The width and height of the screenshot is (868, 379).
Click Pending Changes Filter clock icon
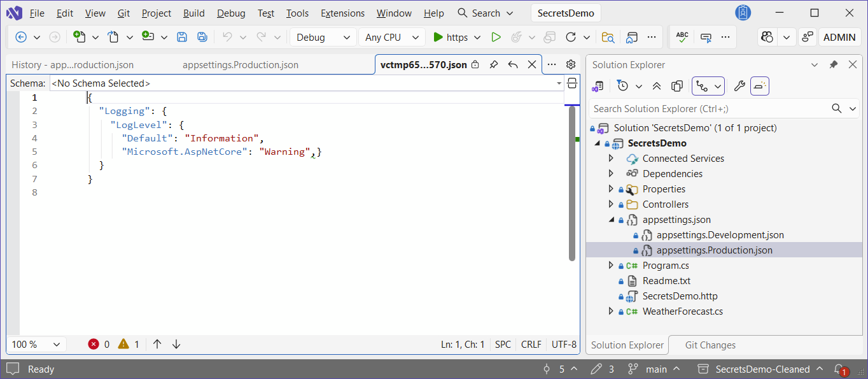click(622, 86)
